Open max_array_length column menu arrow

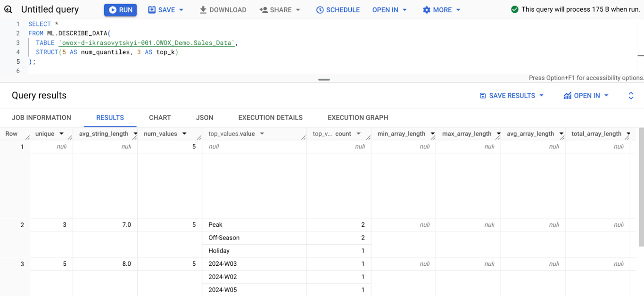click(x=498, y=134)
